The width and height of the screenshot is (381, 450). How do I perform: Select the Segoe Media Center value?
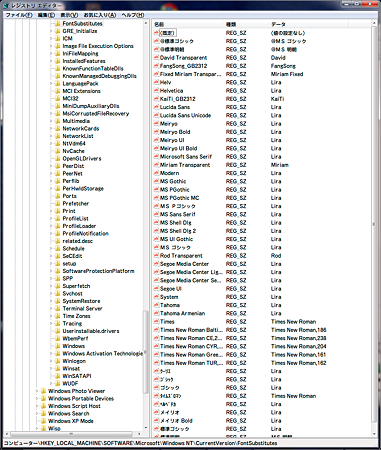(184, 264)
